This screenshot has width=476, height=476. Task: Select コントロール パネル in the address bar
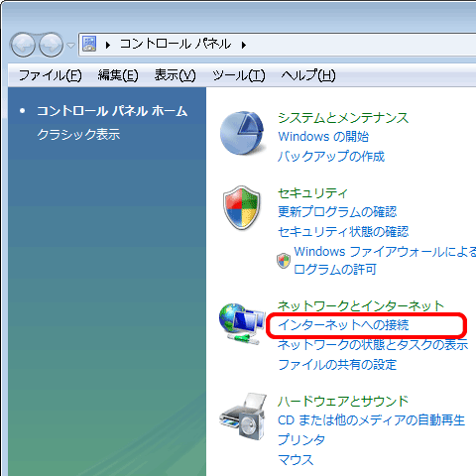click(x=176, y=44)
